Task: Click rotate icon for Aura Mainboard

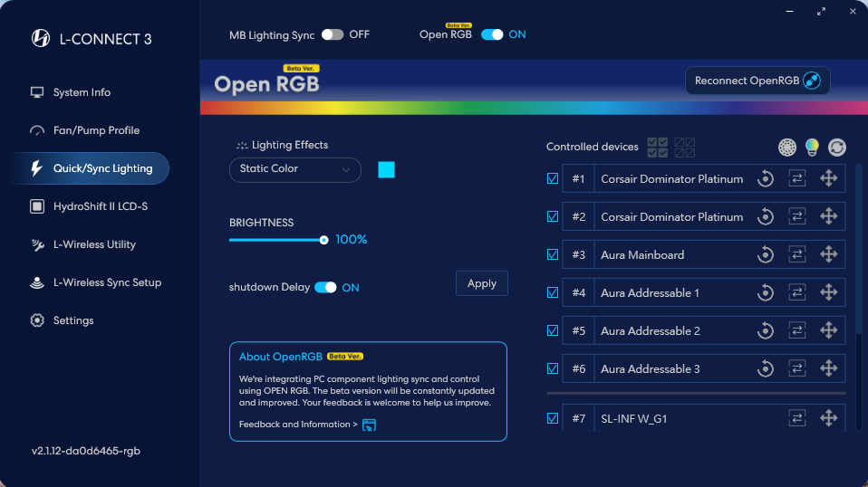Action: click(x=766, y=255)
